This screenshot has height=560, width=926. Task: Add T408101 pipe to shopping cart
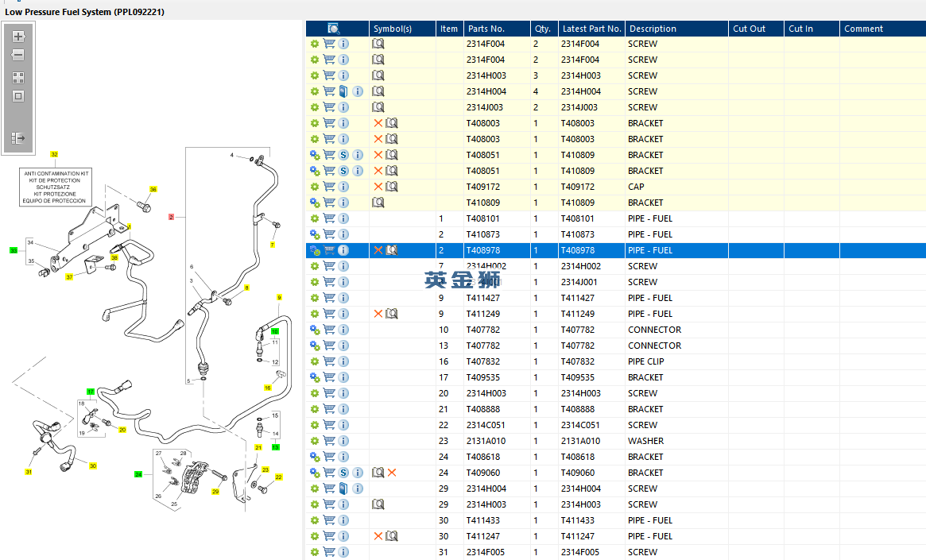coord(329,218)
